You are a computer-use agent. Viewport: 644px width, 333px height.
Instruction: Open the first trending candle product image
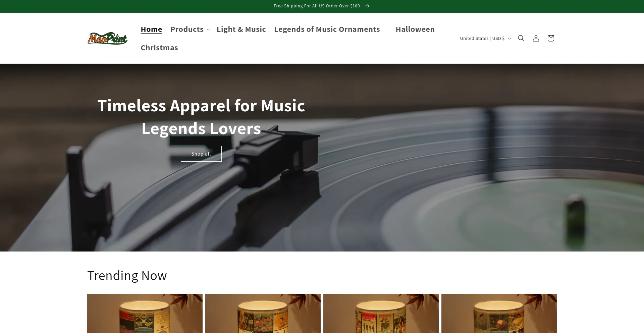tap(145, 313)
